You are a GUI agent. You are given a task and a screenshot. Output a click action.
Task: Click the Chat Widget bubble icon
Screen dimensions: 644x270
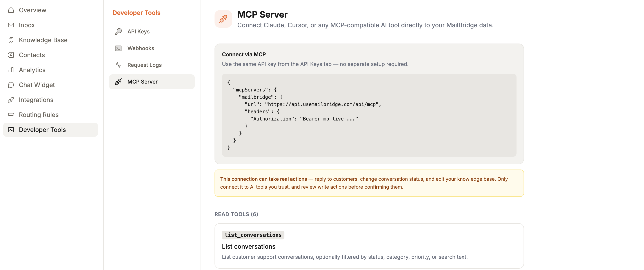tap(11, 85)
